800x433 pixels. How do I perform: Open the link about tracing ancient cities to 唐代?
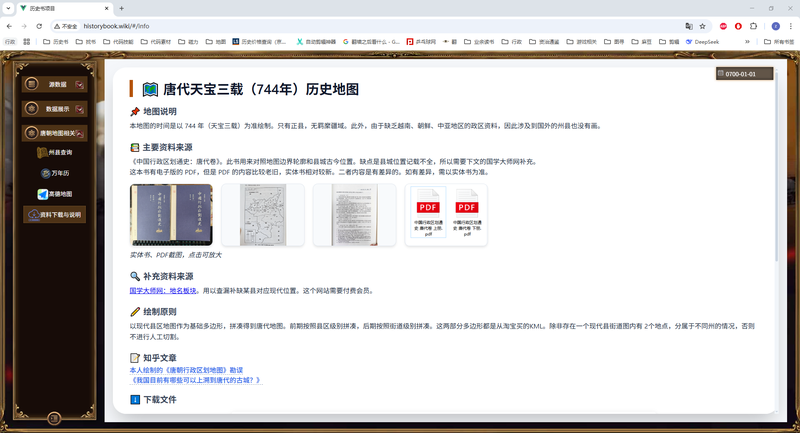point(195,380)
